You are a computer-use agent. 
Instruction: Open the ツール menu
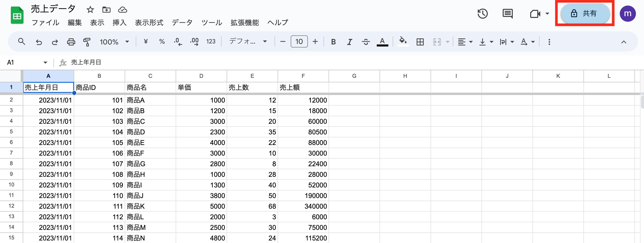point(212,23)
